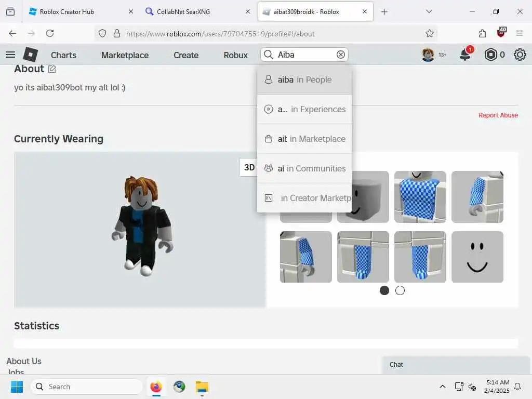Click the Roblox search input field
The width and height of the screenshot is (532, 399).
click(305, 55)
